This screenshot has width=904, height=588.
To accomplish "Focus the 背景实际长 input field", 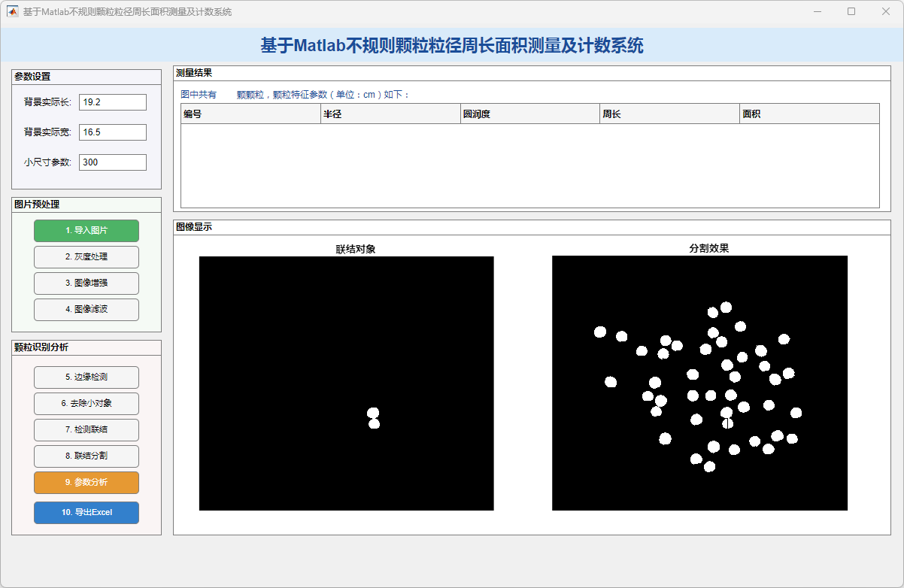I will (112, 102).
